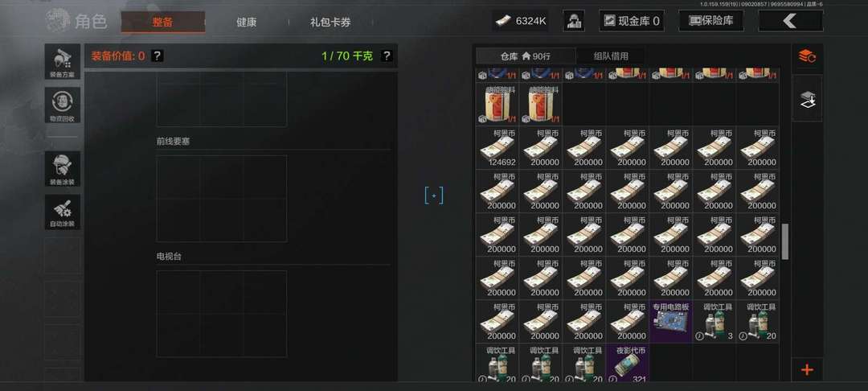Click the 自动涂装 auto-paint icon
868x391 pixels.
point(62,212)
